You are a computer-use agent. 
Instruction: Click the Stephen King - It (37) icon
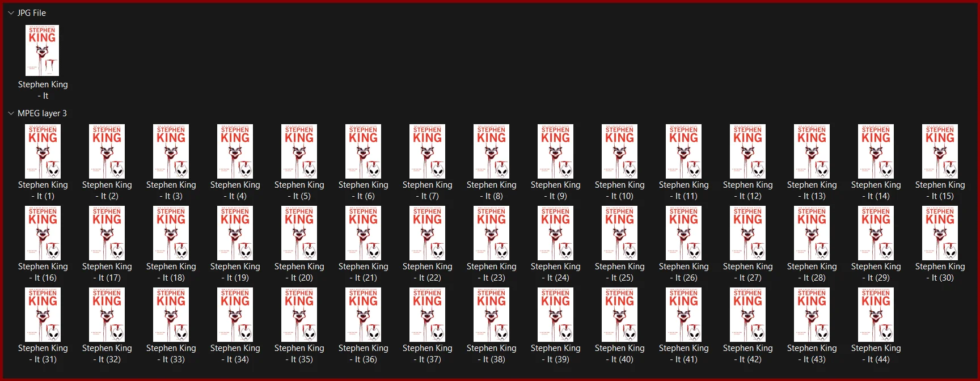[427, 315]
